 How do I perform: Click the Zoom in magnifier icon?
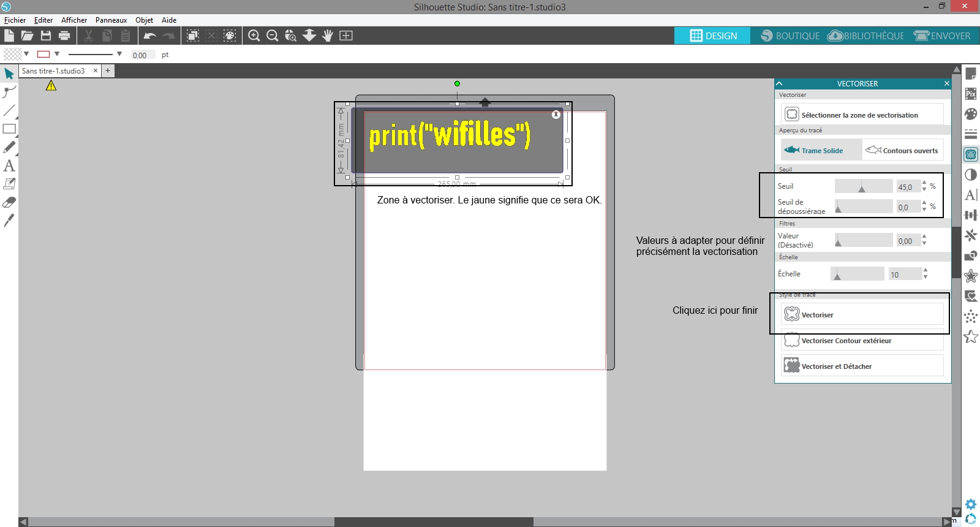click(254, 36)
